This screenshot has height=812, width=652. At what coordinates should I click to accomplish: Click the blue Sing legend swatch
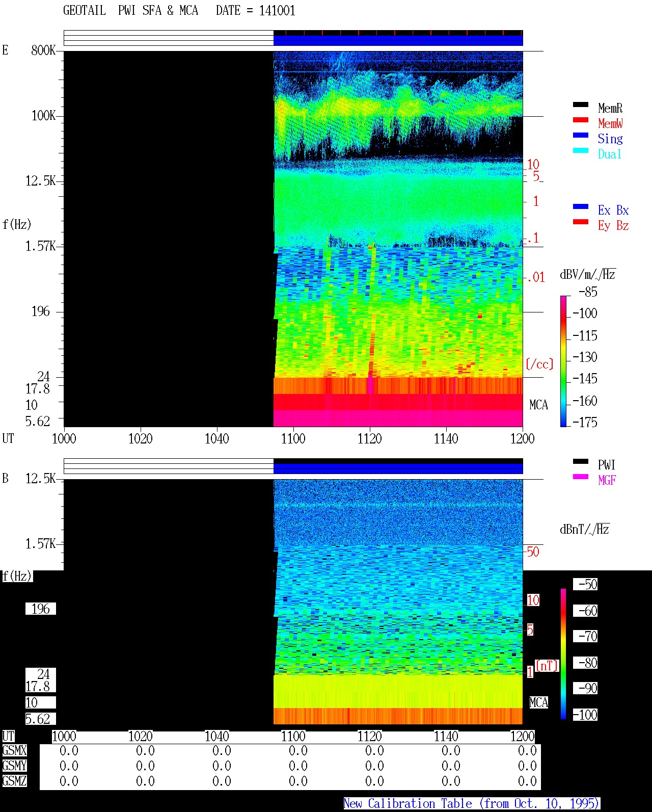tap(581, 135)
